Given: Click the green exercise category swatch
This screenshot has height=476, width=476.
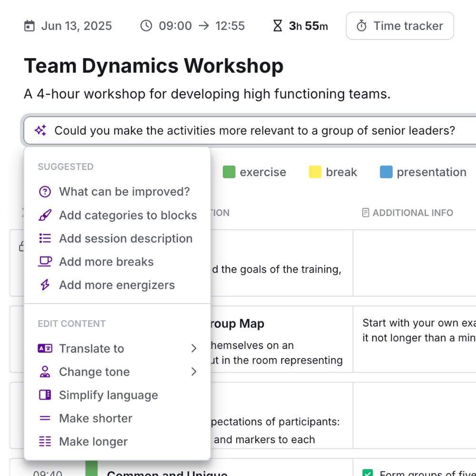Looking at the screenshot, I should pyautogui.click(x=229, y=172).
